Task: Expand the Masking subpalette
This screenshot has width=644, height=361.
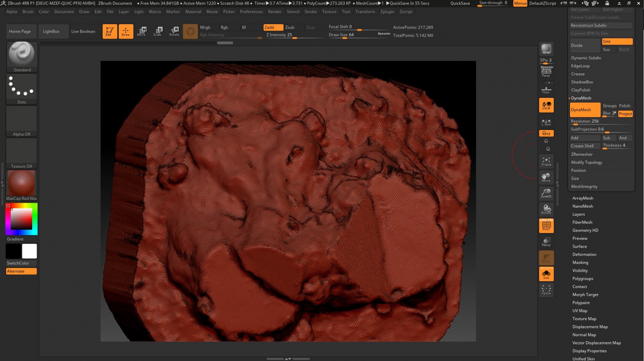Action: pyautogui.click(x=580, y=262)
